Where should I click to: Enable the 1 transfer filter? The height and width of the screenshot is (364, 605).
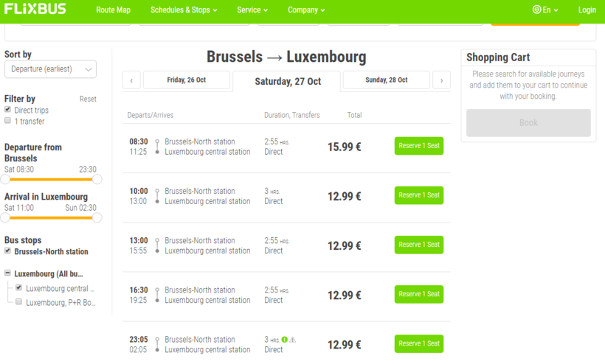[8, 121]
